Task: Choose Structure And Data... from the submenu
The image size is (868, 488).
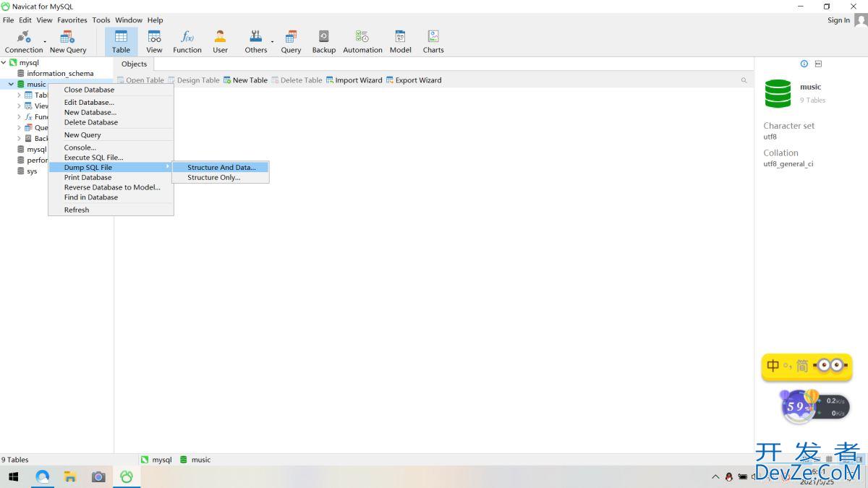Action: click(x=221, y=168)
